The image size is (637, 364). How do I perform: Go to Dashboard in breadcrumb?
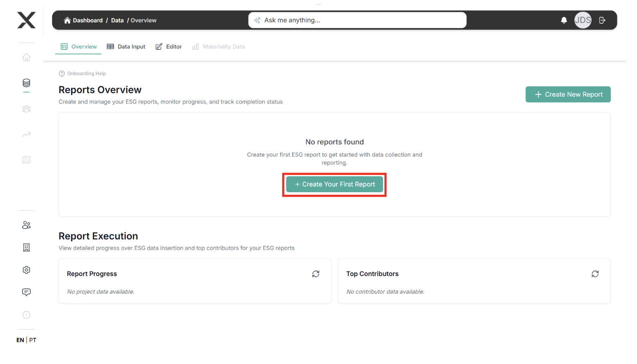click(88, 20)
